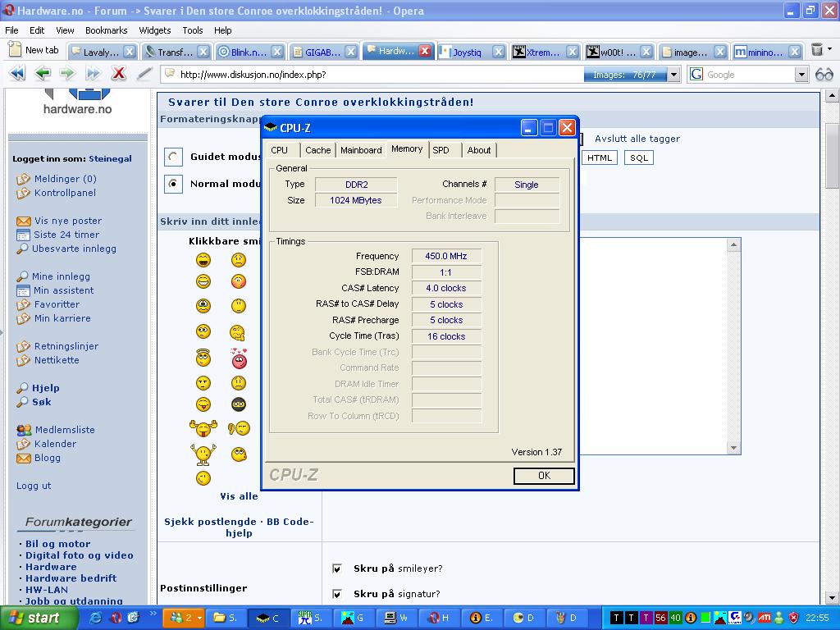Select the Guidet modus radio button
Image resolution: width=840 pixels, height=630 pixels.
tap(173, 157)
